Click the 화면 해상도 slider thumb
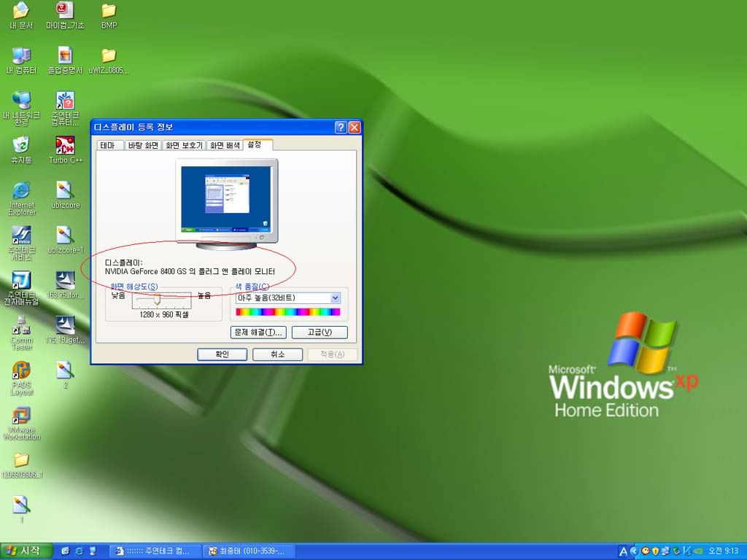 tap(157, 300)
